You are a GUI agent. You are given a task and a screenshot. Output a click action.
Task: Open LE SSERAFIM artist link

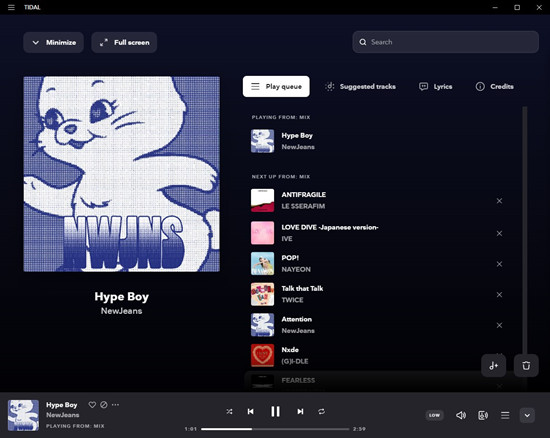click(x=303, y=206)
